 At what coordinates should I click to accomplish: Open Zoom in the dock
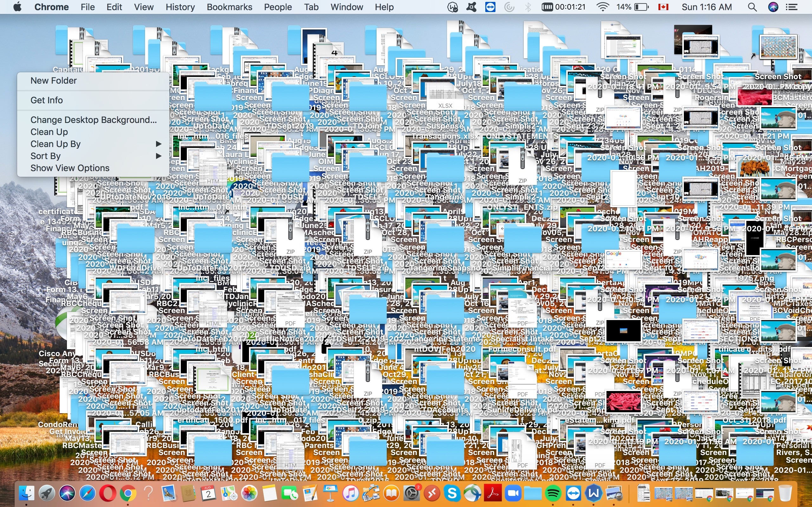(x=513, y=493)
